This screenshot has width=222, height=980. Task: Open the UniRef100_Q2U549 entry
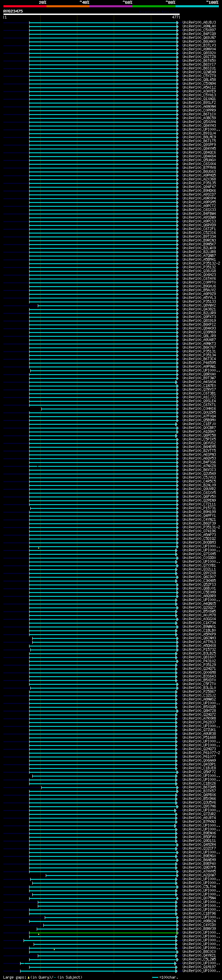point(199,473)
